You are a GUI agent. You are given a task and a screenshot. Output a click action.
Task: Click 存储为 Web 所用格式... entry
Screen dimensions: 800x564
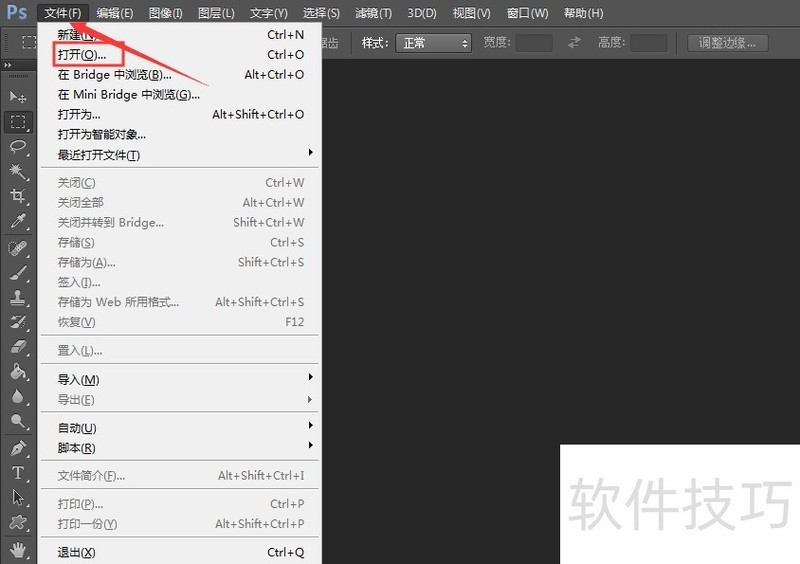click(180, 302)
